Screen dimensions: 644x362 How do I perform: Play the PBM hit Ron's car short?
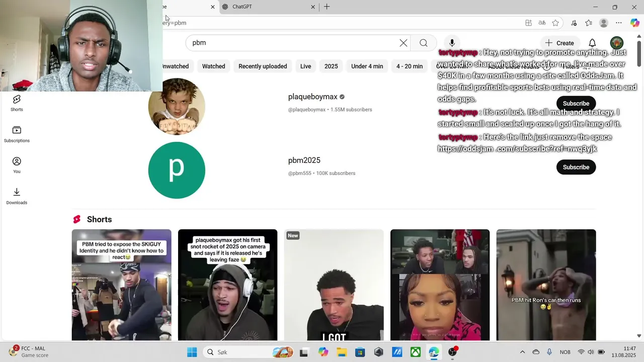(x=546, y=285)
